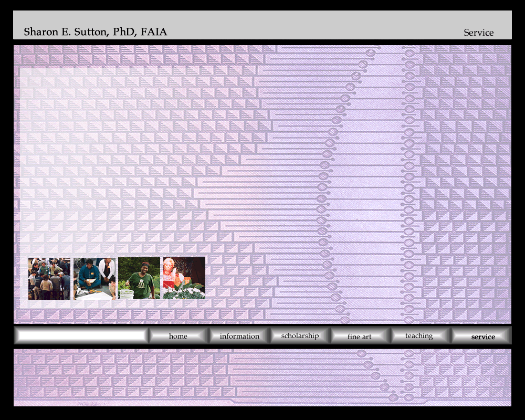Open the home page from navigation bar
525x420 pixels.
(178, 336)
